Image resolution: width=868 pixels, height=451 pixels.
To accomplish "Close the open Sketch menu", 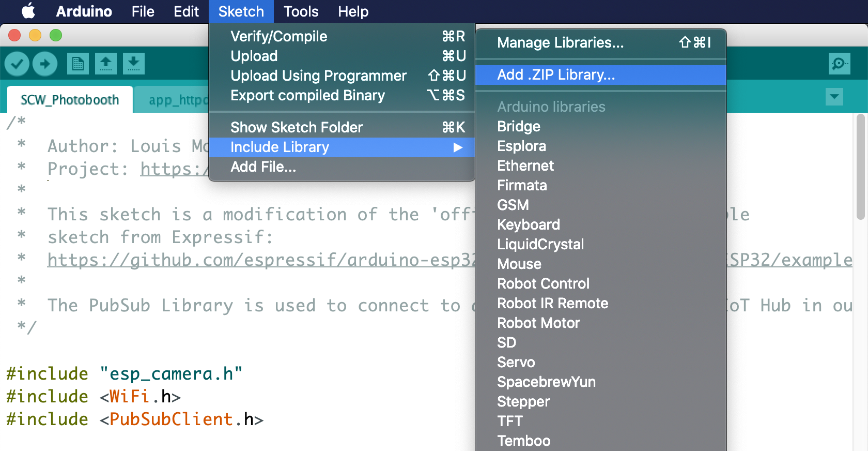I will click(x=241, y=11).
